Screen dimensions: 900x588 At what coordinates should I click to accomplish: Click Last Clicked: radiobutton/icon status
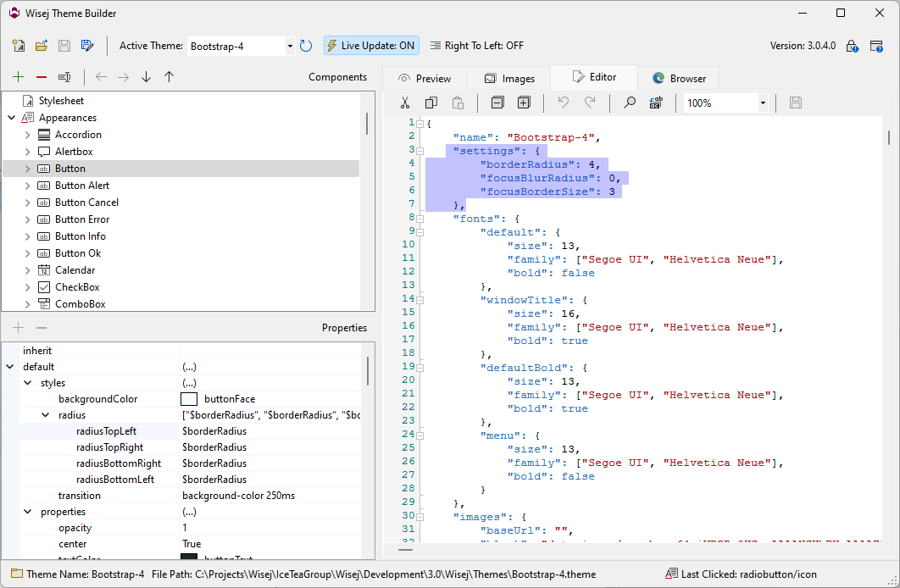(741, 574)
